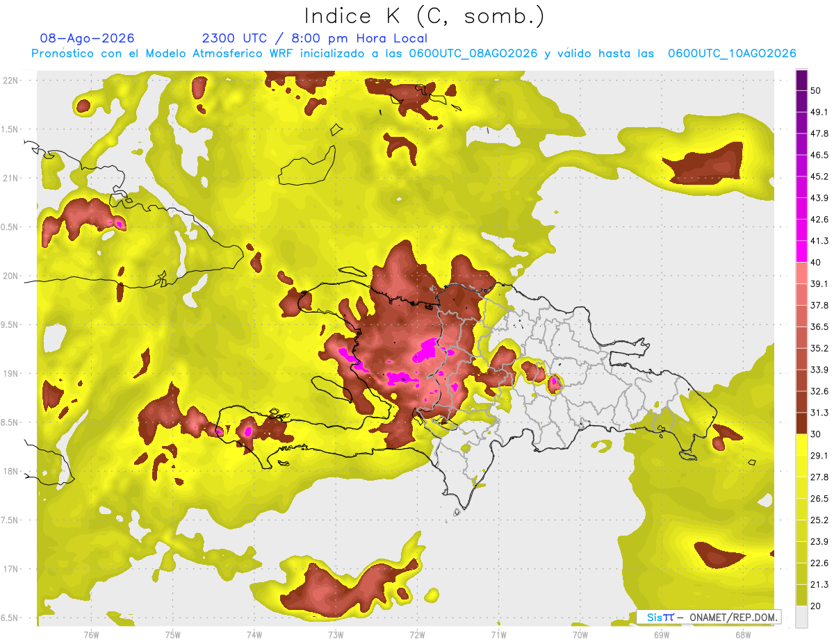Click the longitude axis label '76W'
This screenshot has width=834, height=644.
[x=90, y=634]
